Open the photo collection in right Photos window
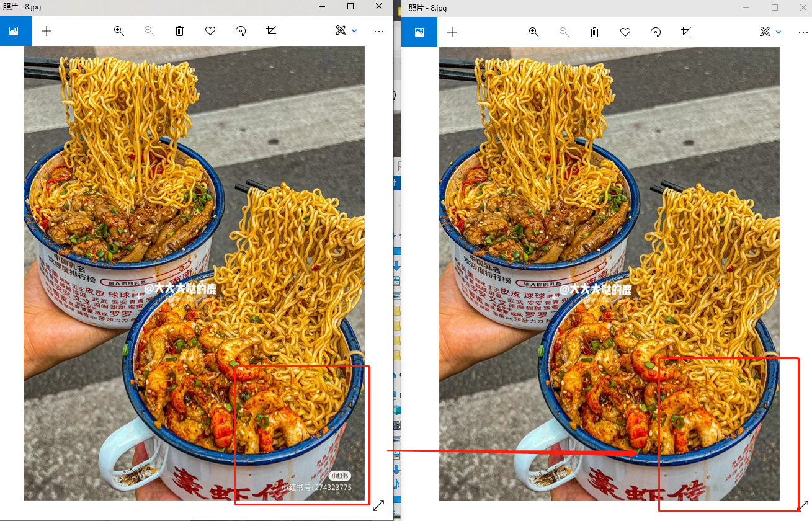The width and height of the screenshot is (812, 521). [x=419, y=32]
